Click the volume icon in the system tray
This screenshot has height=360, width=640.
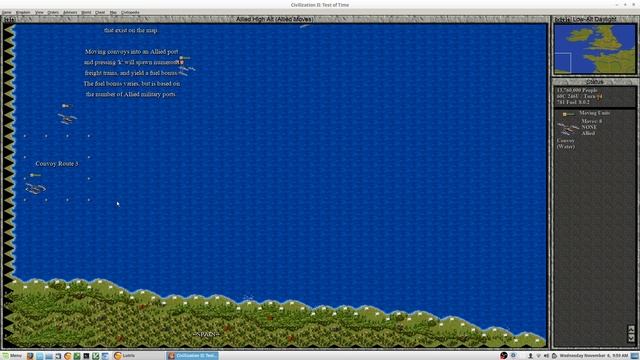pos(546,356)
